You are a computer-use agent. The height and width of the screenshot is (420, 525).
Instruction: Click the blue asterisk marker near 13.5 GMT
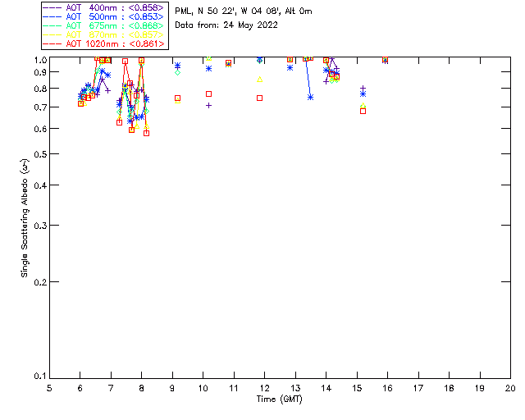(x=310, y=97)
